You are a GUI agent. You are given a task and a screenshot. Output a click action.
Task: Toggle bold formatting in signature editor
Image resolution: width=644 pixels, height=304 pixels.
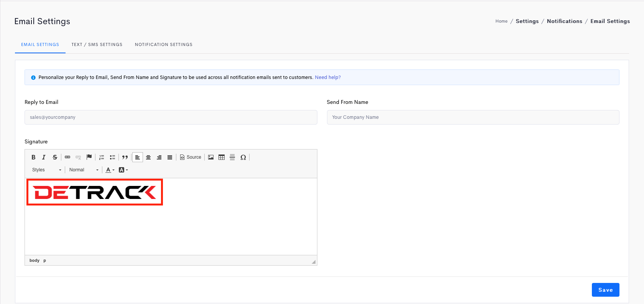[33, 157]
